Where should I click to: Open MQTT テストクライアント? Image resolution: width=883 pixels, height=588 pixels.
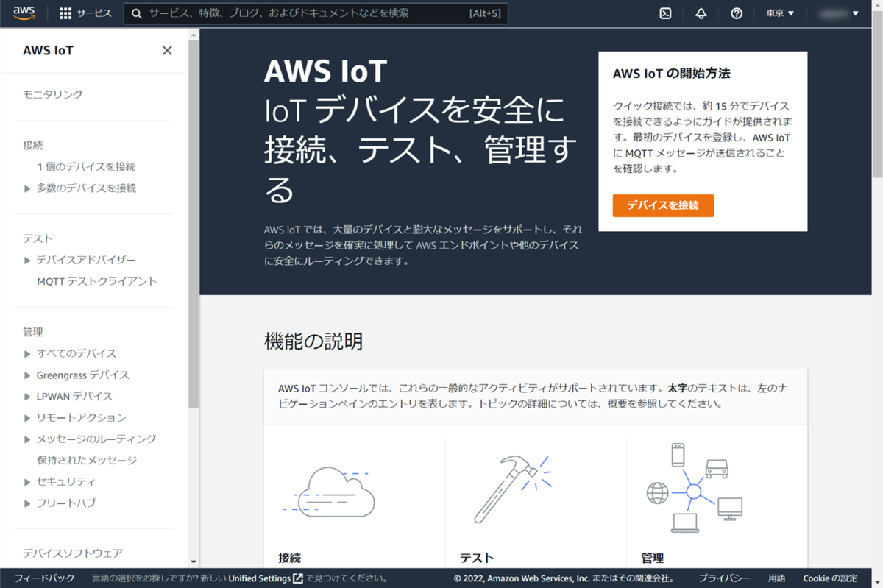(x=97, y=282)
